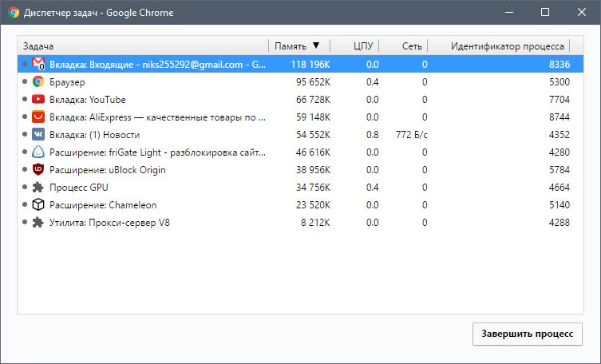The image size is (601, 364).
Task: Click the memory value 8 212K
Action: coord(315,223)
